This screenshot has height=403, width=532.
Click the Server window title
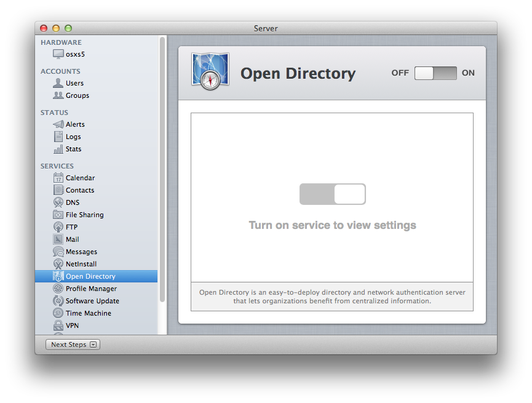266,28
